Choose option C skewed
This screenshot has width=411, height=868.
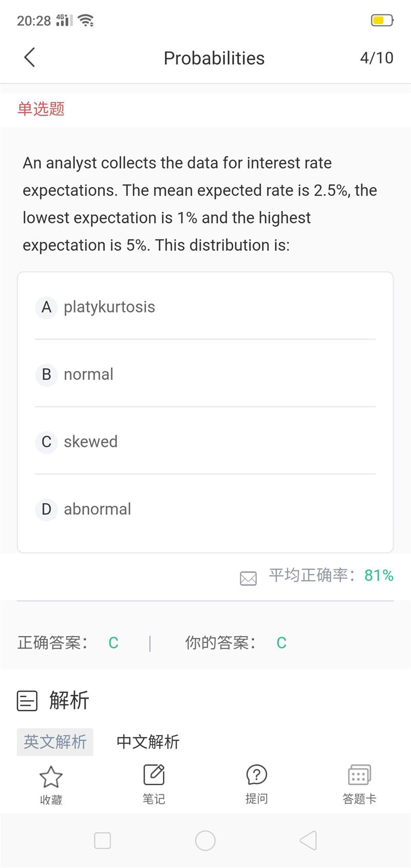coord(206,441)
